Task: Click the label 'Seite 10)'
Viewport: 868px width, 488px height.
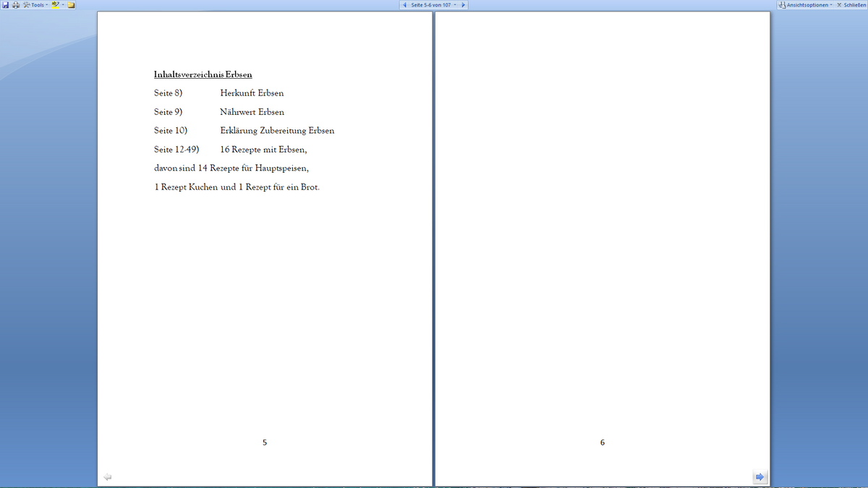Action: (x=171, y=131)
